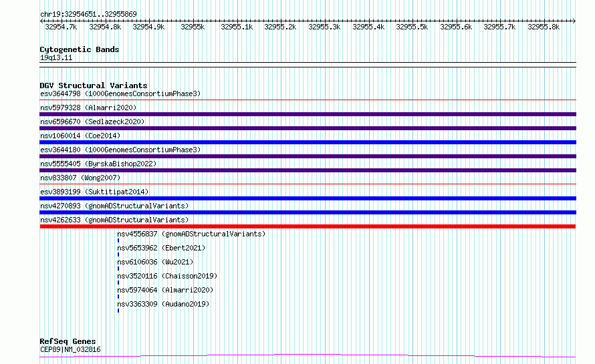Open variant nsv3520116 (Chaisson2019) label

coord(167,276)
